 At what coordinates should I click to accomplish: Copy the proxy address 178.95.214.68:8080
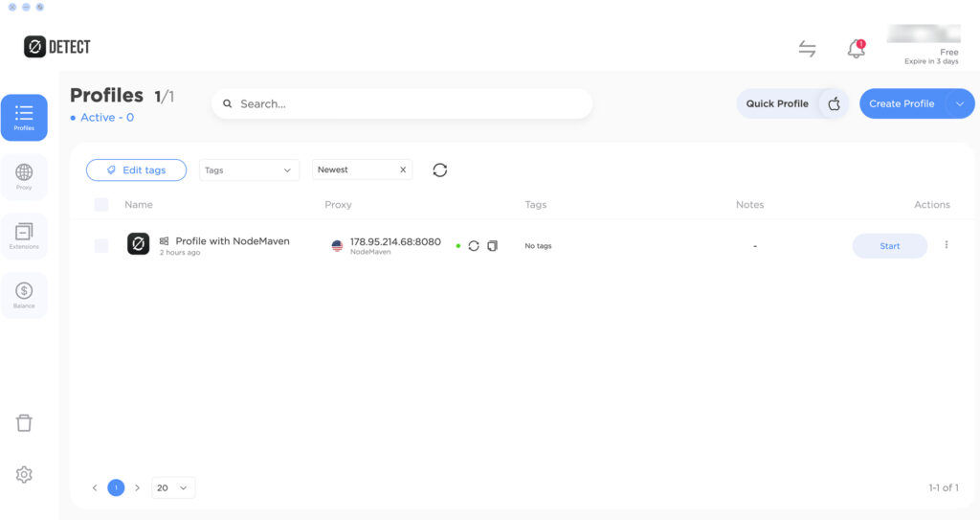[x=492, y=246]
